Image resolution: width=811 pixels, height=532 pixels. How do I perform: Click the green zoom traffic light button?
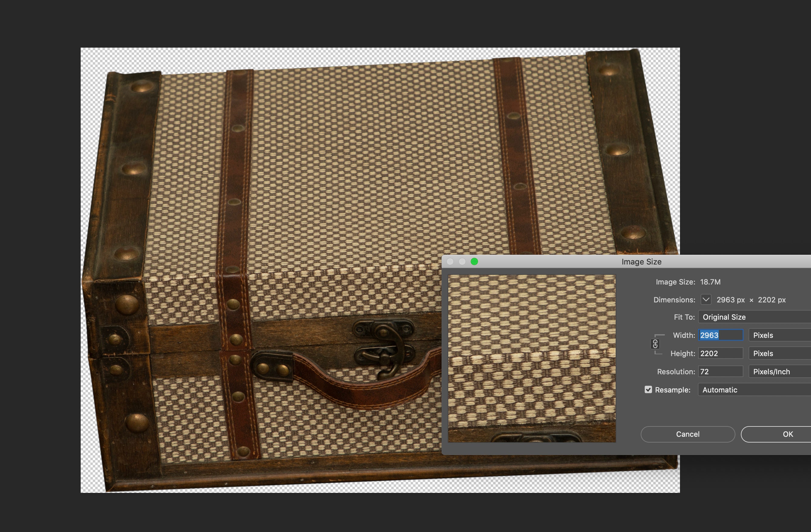474,262
